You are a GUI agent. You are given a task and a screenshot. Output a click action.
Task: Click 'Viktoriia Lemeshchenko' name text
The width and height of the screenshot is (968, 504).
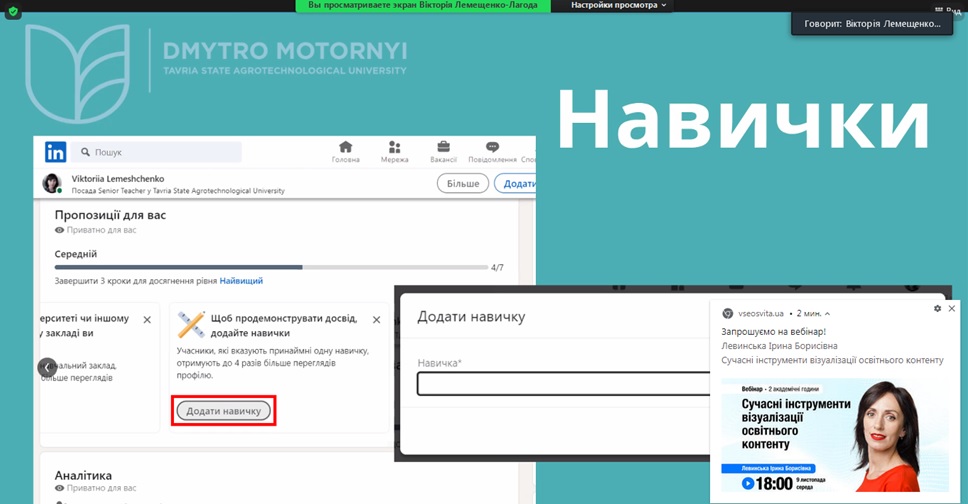(118, 178)
